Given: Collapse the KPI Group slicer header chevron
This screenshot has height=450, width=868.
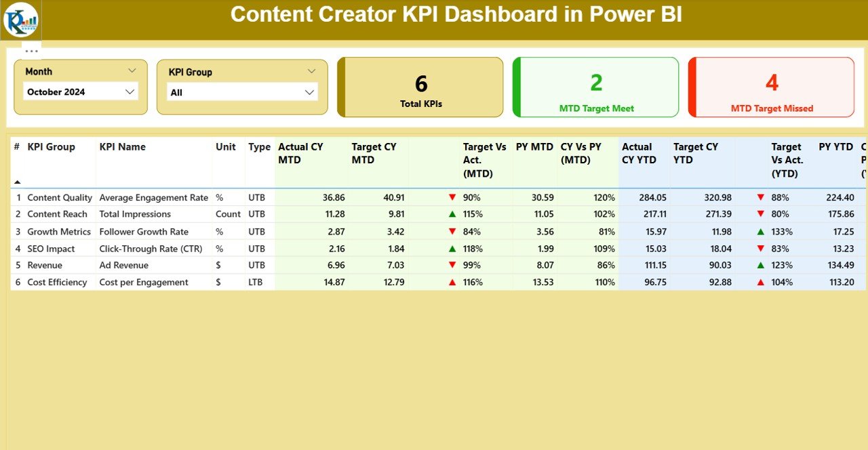Looking at the screenshot, I should [x=311, y=71].
